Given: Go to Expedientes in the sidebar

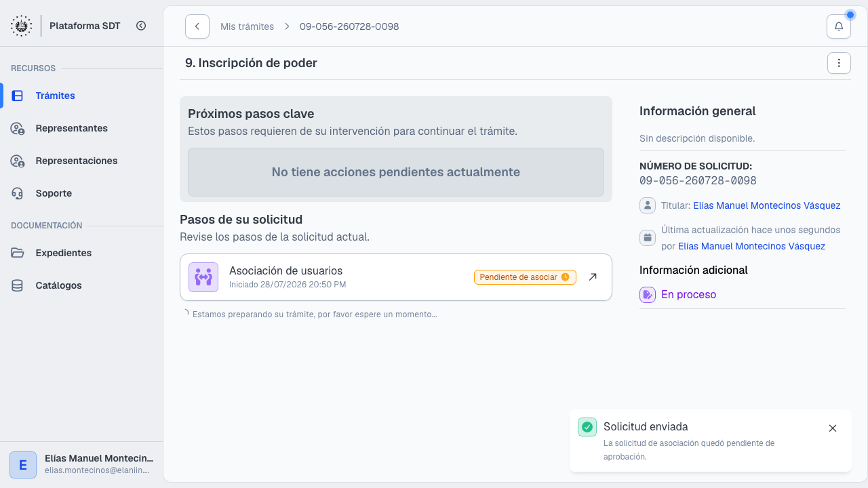Looking at the screenshot, I should point(81,253).
